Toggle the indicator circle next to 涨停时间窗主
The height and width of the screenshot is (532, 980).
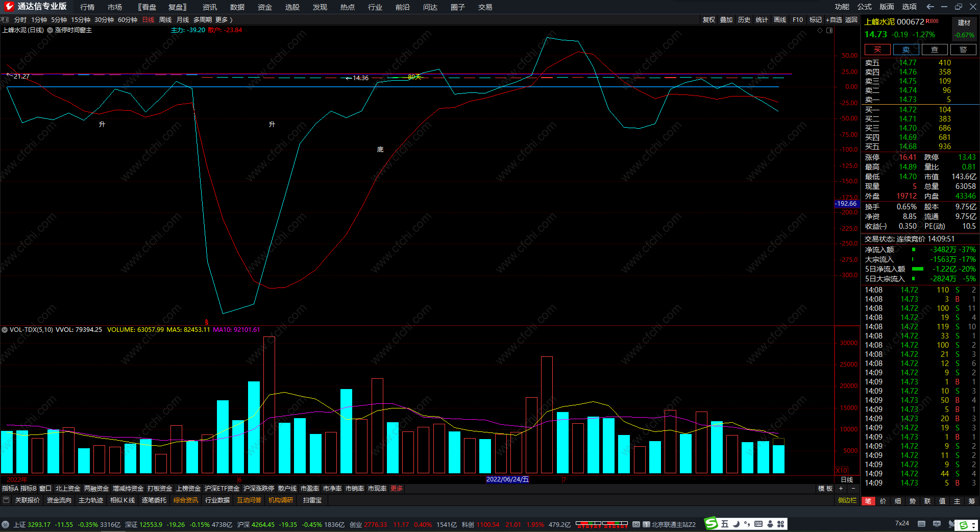tap(50, 30)
